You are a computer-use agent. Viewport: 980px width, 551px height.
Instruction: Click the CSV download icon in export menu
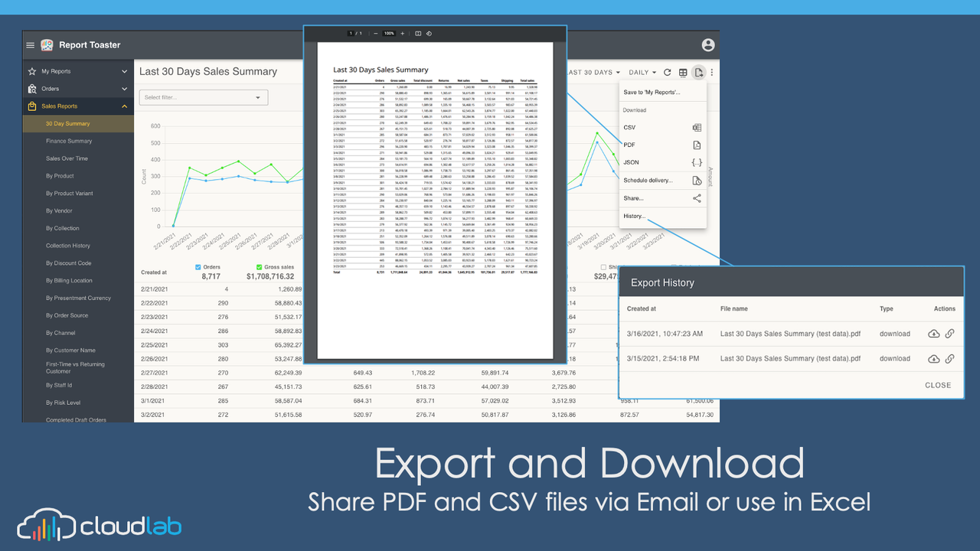pos(697,128)
